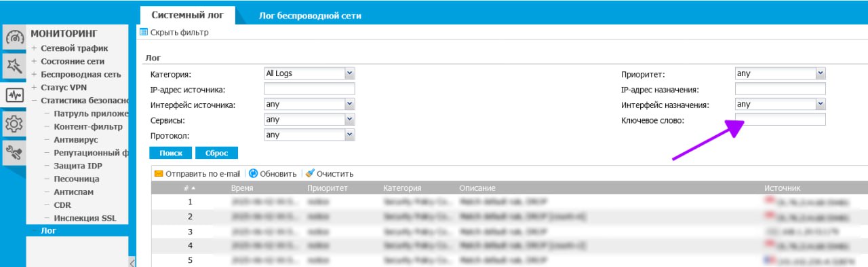Screen dimensions: 868x267
Task: Click the Категория column header in the table
Action: [x=402, y=188]
